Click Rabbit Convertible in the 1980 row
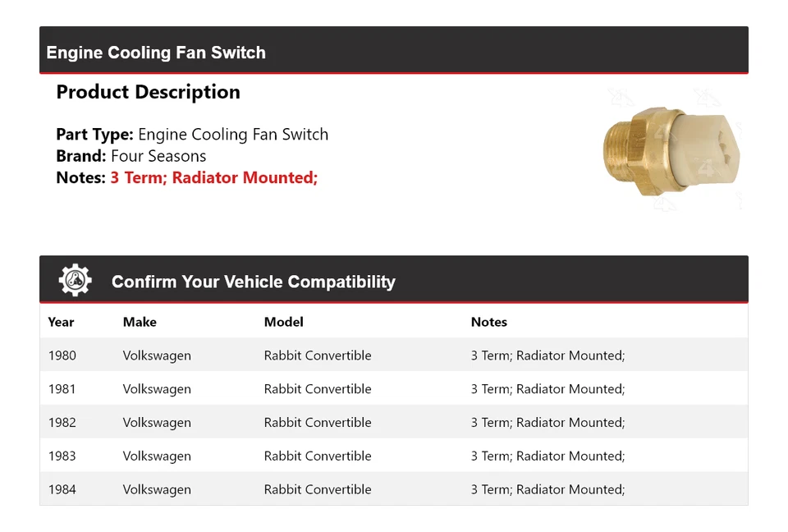Viewport: 788px width, 532px height. [318, 355]
